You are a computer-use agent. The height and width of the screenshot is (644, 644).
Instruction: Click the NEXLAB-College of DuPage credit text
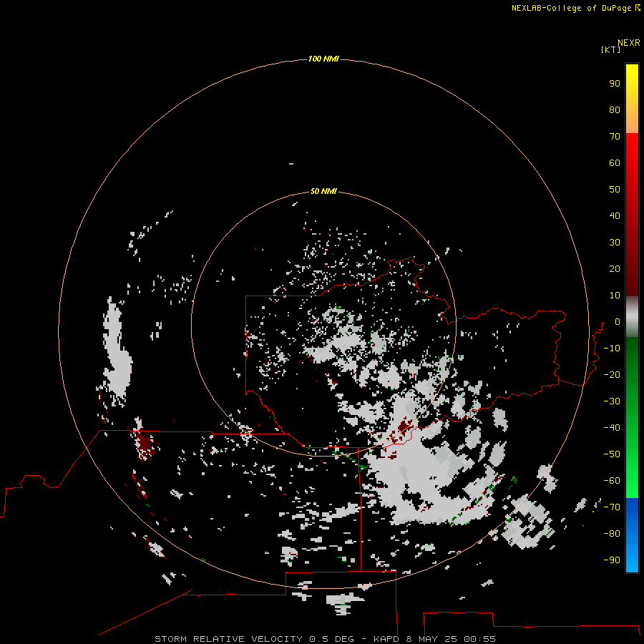tap(575, 8)
